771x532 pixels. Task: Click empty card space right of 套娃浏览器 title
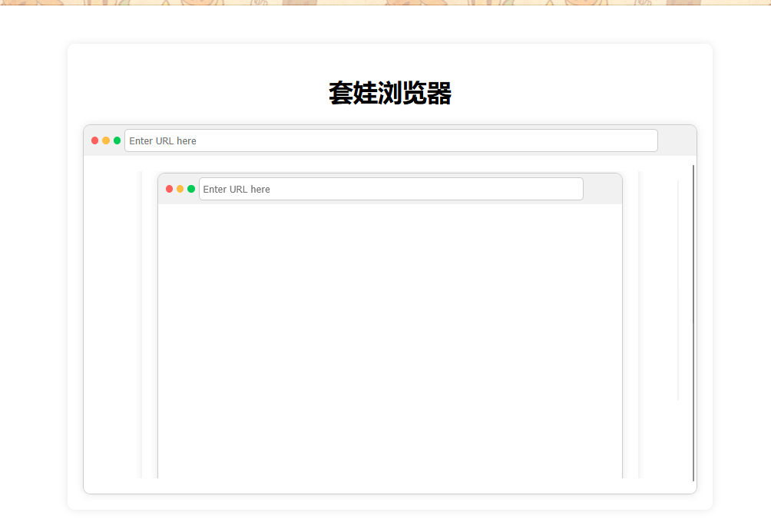[x=584, y=94]
